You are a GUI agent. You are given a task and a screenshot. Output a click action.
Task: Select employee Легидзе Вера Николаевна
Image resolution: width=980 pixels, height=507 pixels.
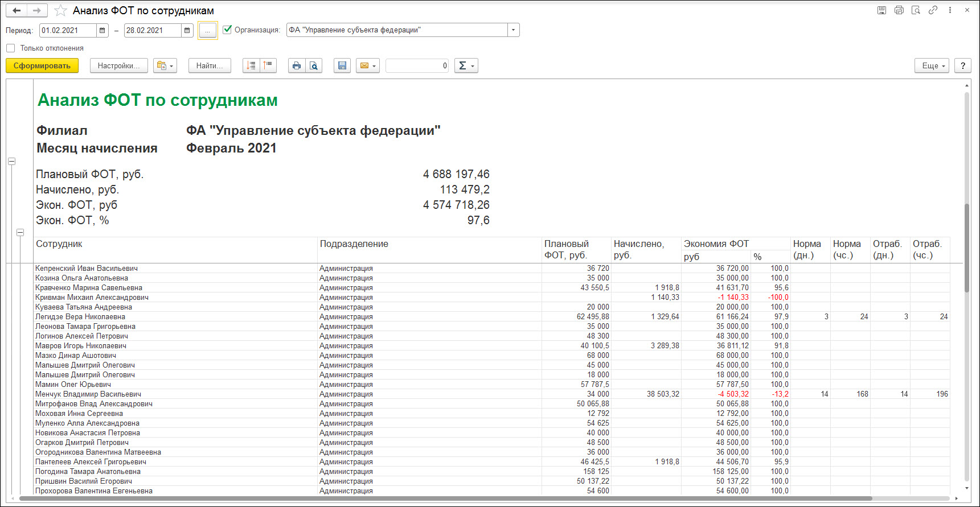point(80,317)
